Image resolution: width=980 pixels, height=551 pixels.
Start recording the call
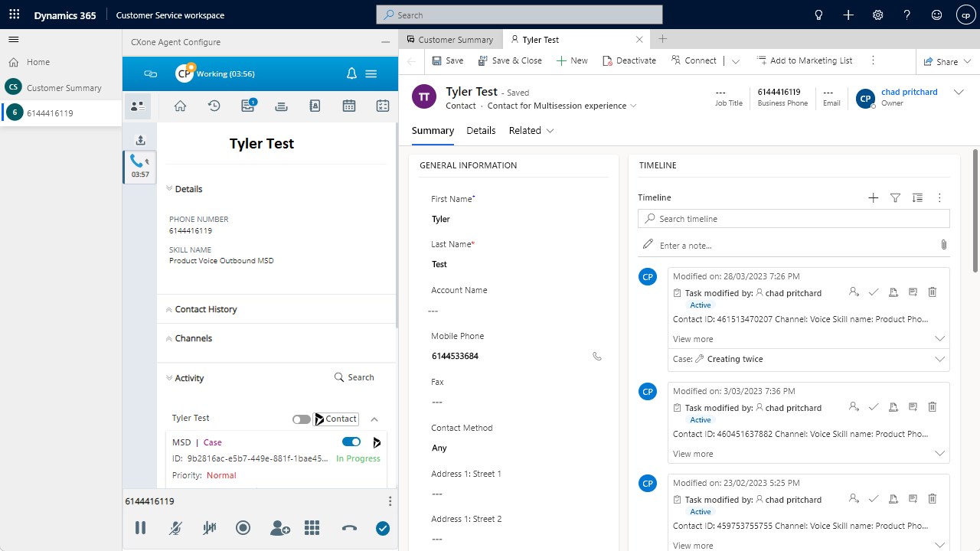pyautogui.click(x=243, y=527)
